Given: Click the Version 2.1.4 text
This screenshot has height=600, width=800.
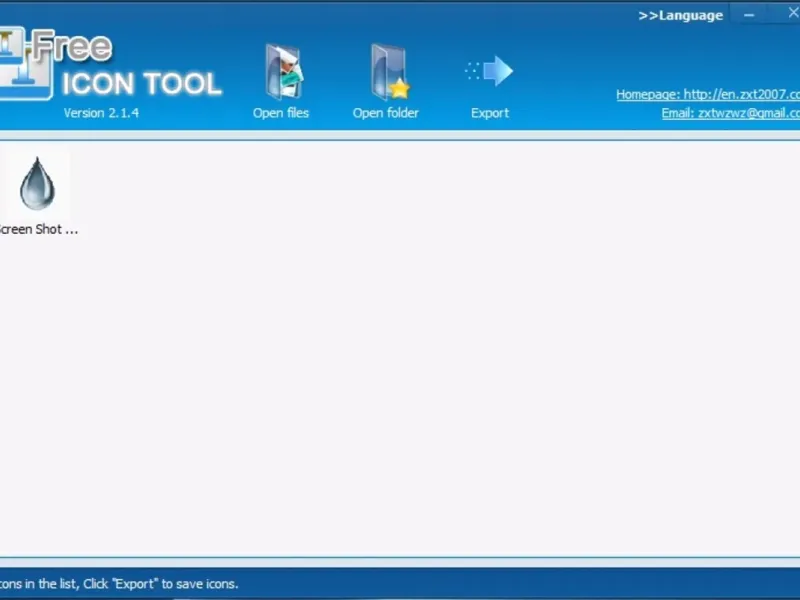Looking at the screenshot, I should (x=101, y=113).
